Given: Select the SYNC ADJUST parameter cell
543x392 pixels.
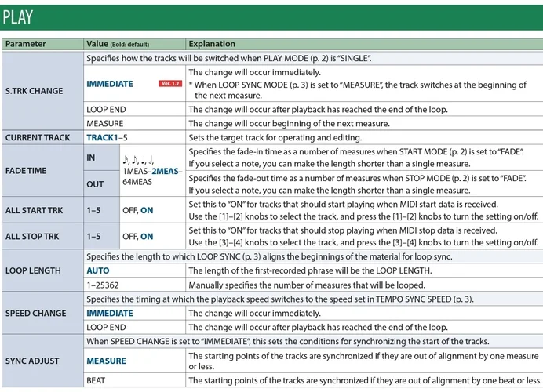Looking at the screenshot, I should (x=42, y=361).
